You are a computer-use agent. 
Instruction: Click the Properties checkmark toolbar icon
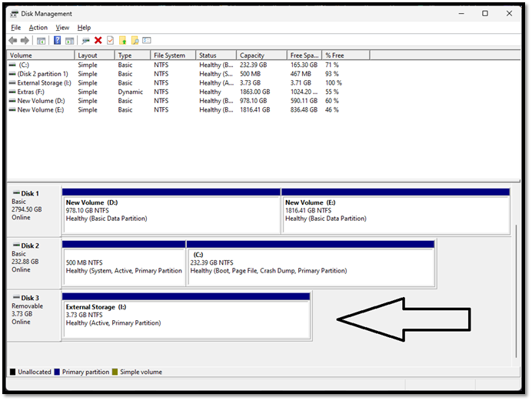pos(110,40)
